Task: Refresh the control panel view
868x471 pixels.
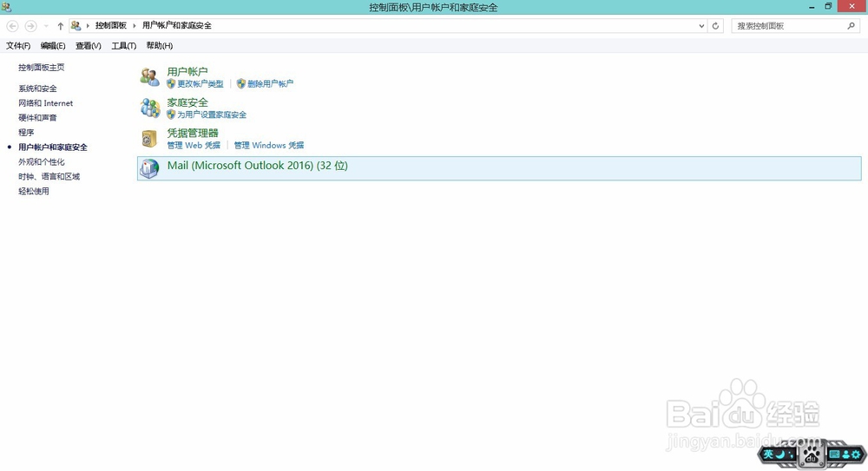Action: 715,26
